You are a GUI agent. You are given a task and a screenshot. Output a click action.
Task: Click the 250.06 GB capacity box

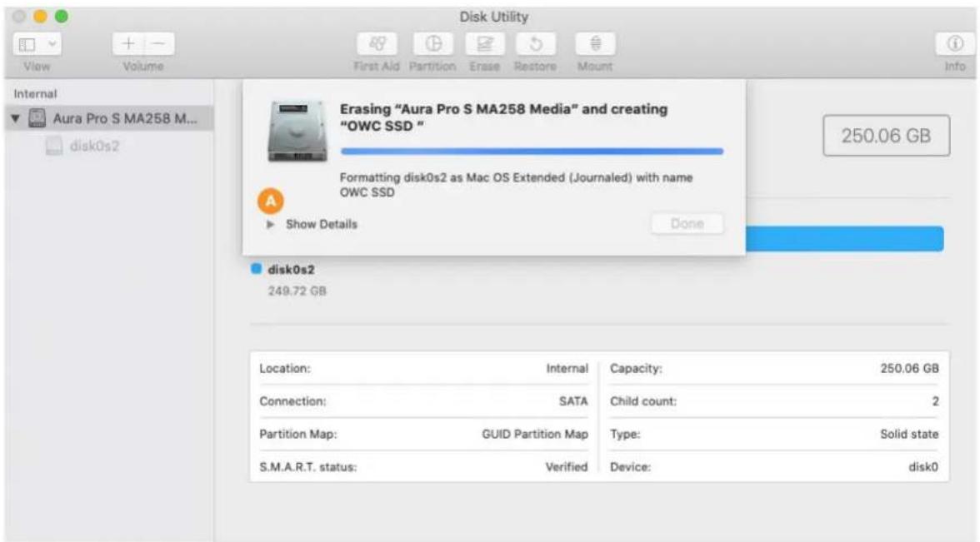[887, 136]
